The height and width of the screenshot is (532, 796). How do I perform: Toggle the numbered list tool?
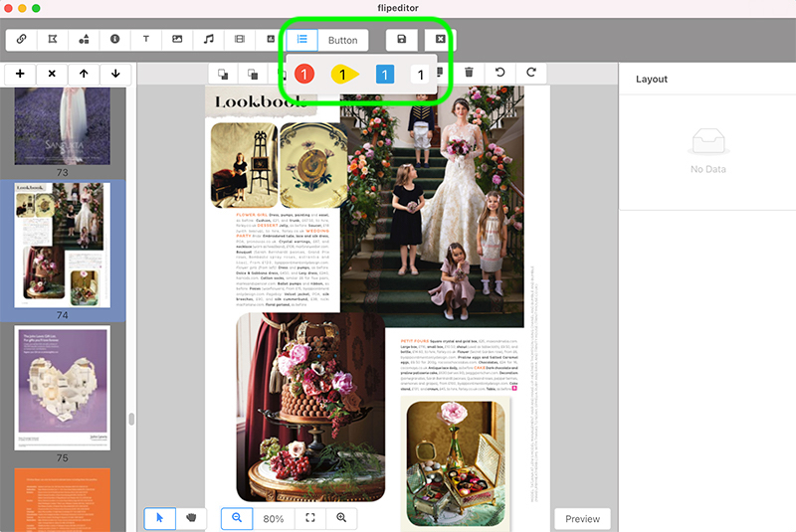click(x=302, y=40)
